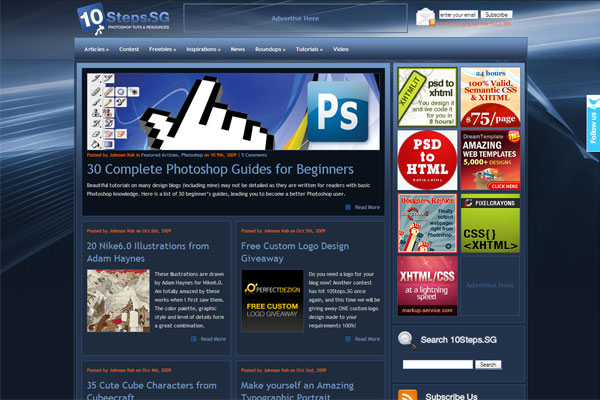Click the Subscribe button in header
The image size is (600, 400).
[x=496, y=15]
